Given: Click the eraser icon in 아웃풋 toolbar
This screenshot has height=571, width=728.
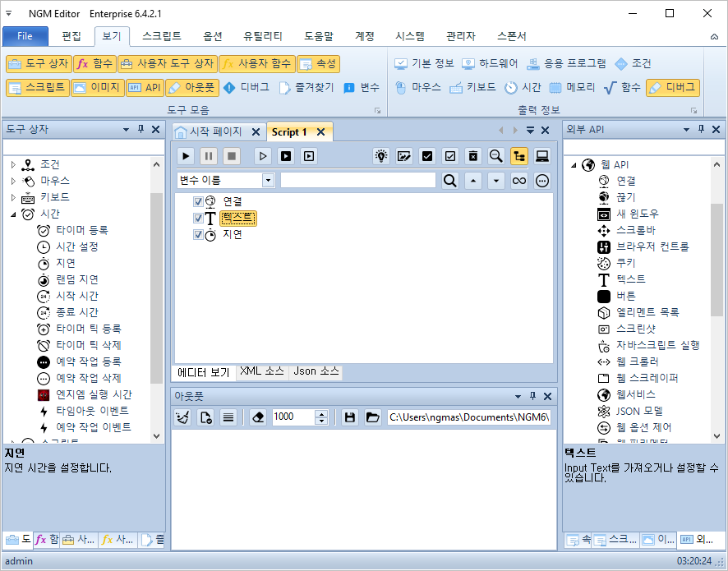Looking at the screenshot, I should pyautogui.click(x=258, y=417).
